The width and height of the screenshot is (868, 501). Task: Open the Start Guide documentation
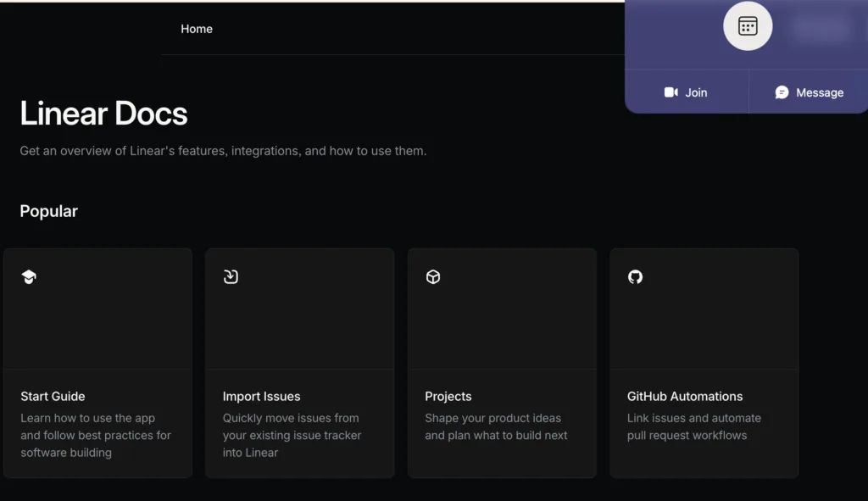(97, 362)
